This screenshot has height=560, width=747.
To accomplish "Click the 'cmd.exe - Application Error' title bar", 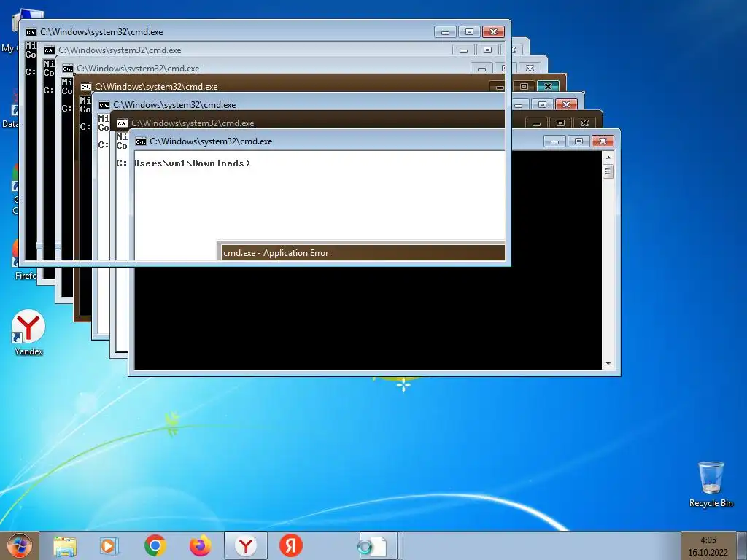I will (x=362, y=252).
